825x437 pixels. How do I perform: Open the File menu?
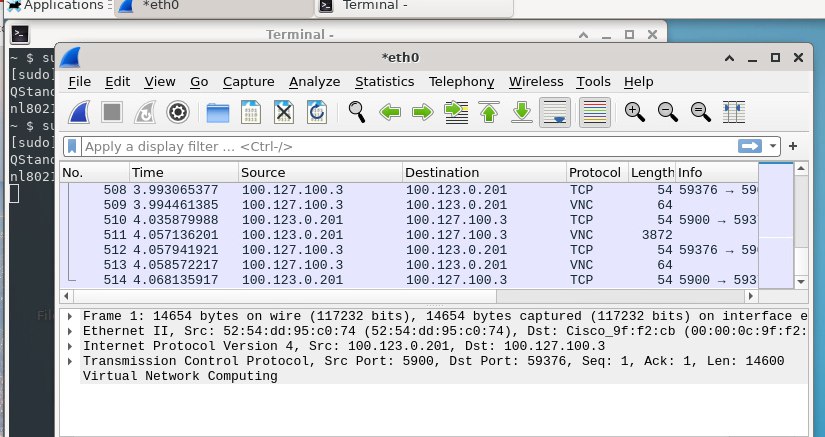(x=79, y=82)
